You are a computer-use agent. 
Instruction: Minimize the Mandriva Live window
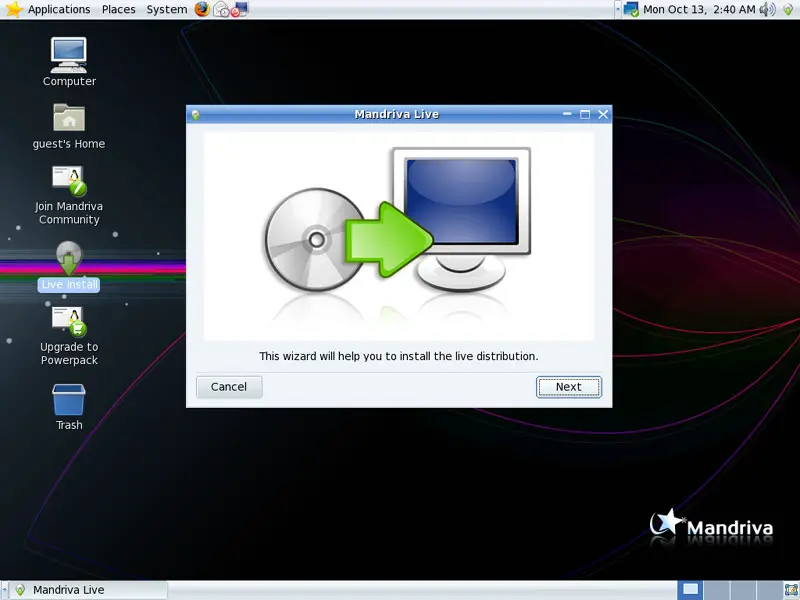coord(567,114)
